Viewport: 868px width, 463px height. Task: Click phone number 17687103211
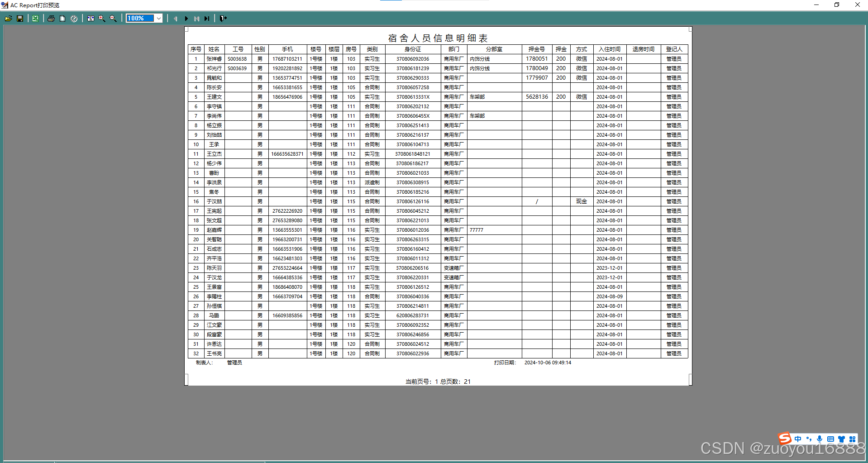click(x=287, y=59)
